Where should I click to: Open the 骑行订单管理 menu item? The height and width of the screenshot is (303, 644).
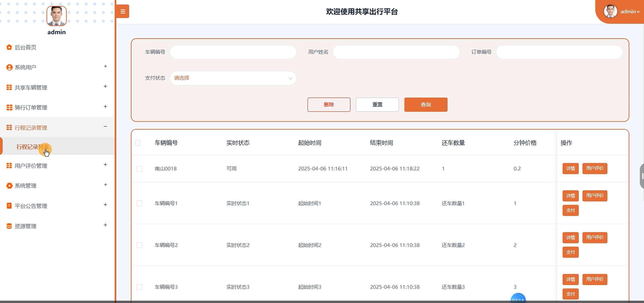pos(31,107)
